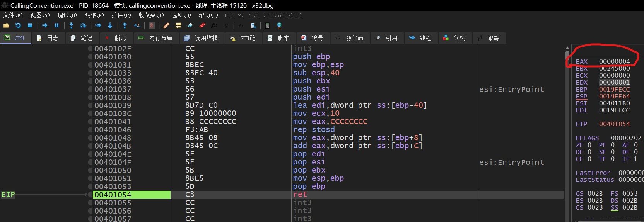Step into with the down-arrow icon
Screen dimensions: 644x222
click(x=71, y=25)
